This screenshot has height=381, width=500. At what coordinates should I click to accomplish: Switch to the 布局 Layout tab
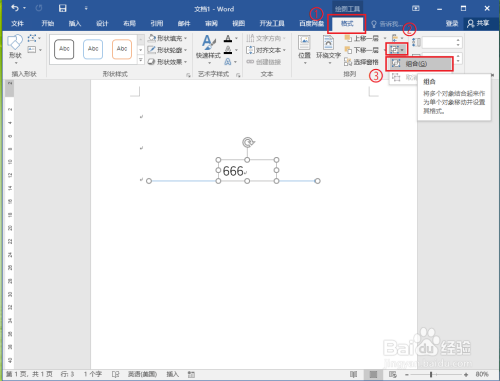point(130,23)
